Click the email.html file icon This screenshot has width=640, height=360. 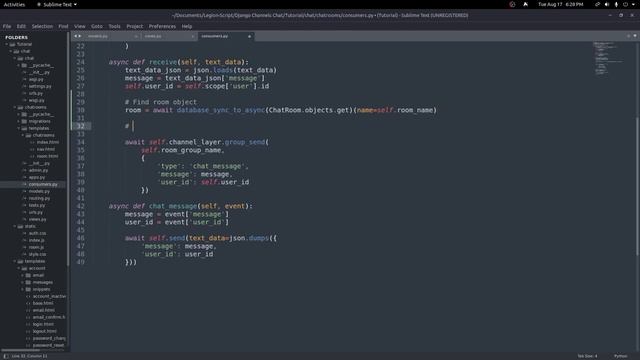(28, 310)
